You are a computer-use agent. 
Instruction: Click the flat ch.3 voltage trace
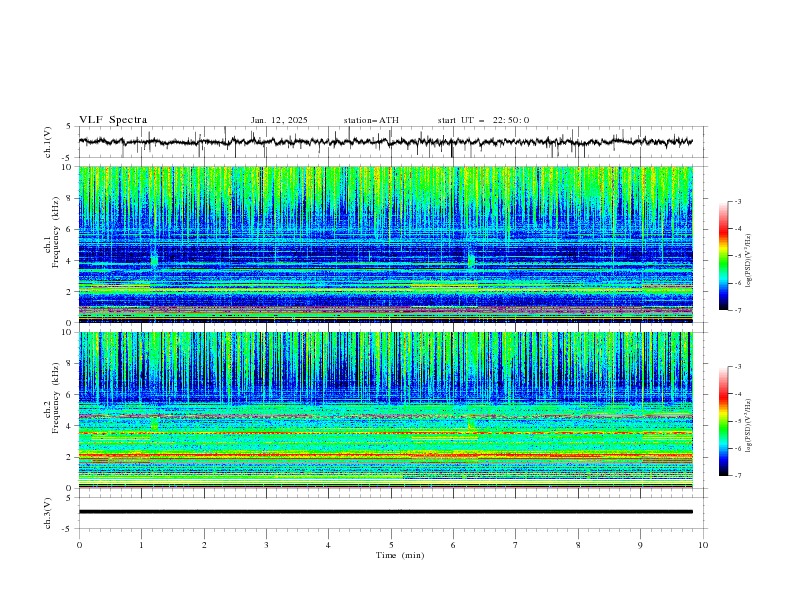[x=386, y=512]
